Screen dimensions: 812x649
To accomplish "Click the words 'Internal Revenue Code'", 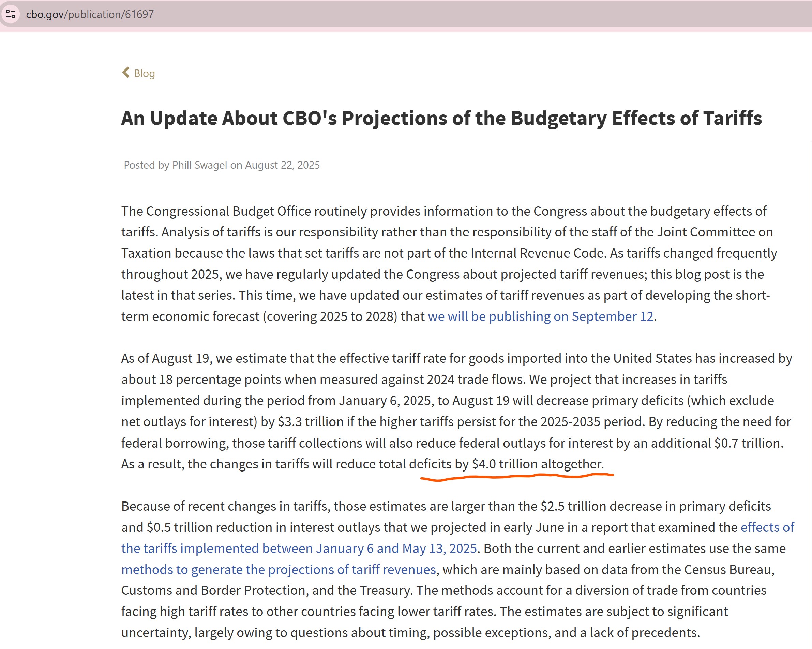I will pyautogui.click(x=538, y=253).
